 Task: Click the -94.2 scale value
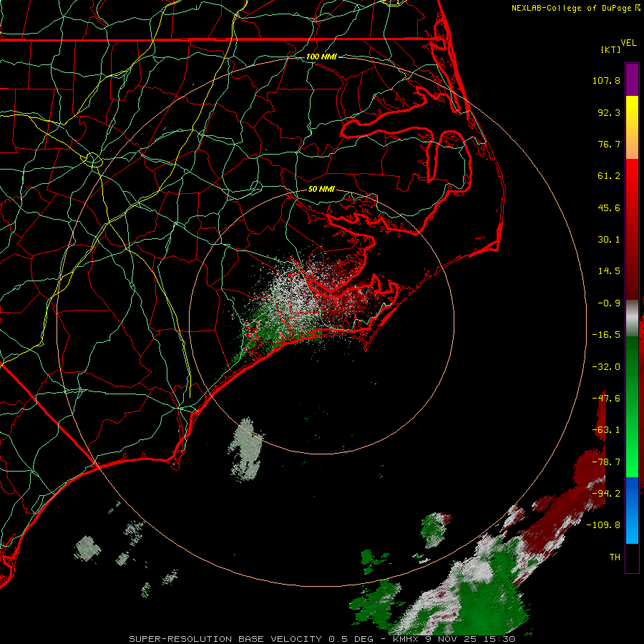click(606, 494)
